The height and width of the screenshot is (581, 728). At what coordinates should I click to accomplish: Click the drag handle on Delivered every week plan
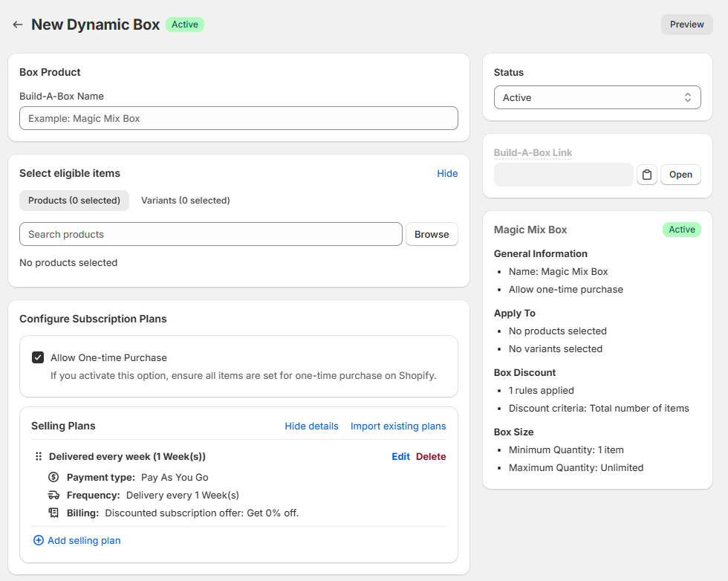pyautogui.click(x=38, y=456)
